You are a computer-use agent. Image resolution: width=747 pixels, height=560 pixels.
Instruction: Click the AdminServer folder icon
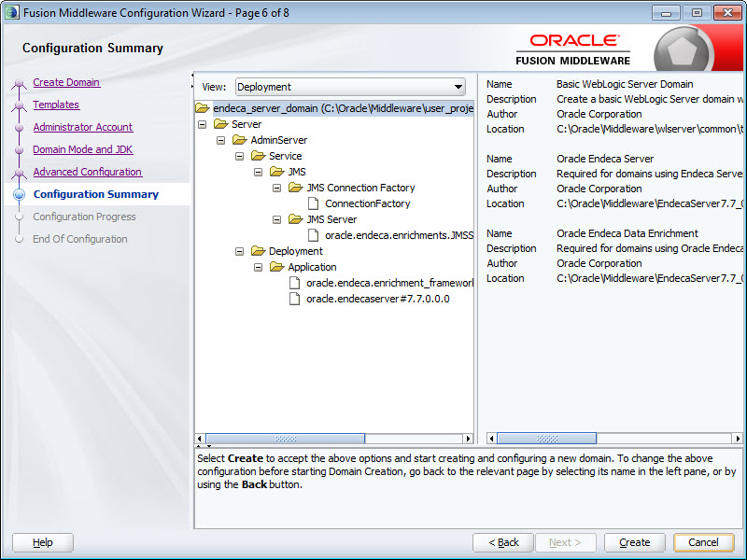click(240, 140)
